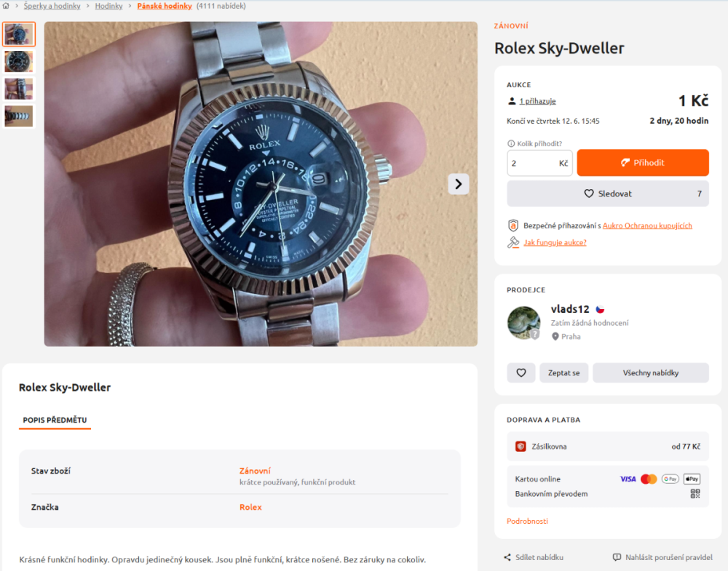Screen dimensions: 728x571
Task: Open Jak funguje aukce link
Action: coord(555,243)
